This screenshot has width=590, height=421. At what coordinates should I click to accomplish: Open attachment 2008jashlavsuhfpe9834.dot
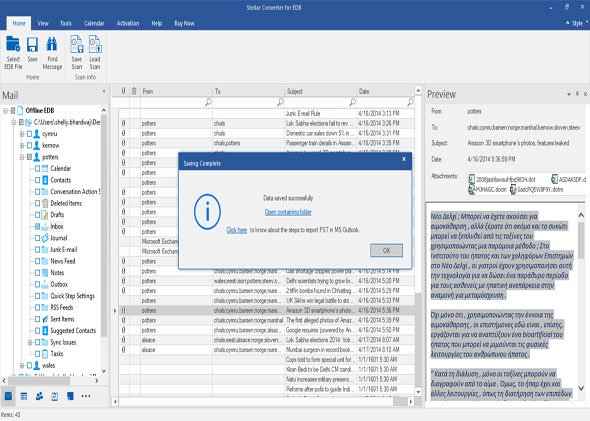[502, 179]
